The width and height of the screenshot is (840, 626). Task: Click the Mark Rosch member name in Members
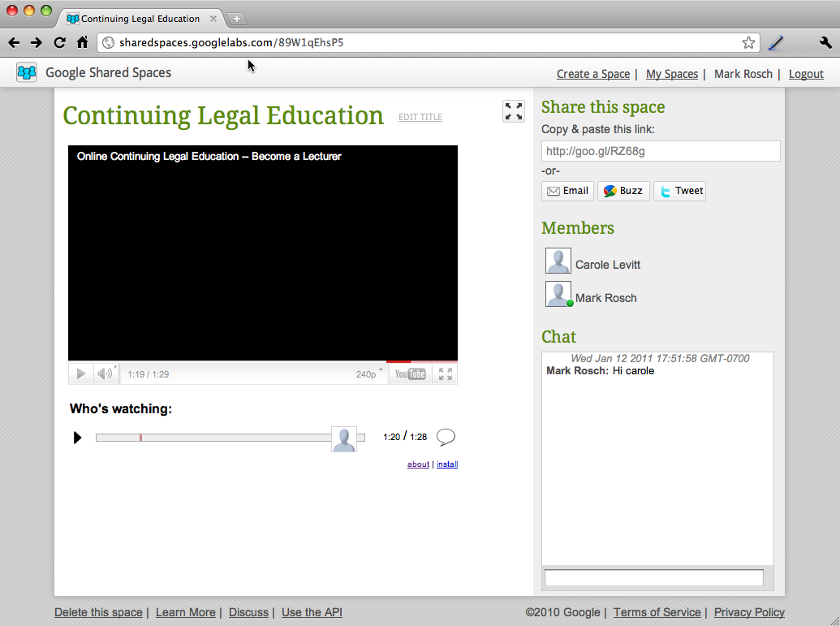606,298
